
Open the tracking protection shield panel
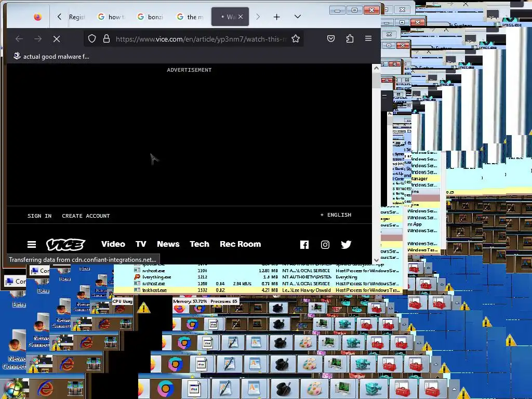coord(92,38)
